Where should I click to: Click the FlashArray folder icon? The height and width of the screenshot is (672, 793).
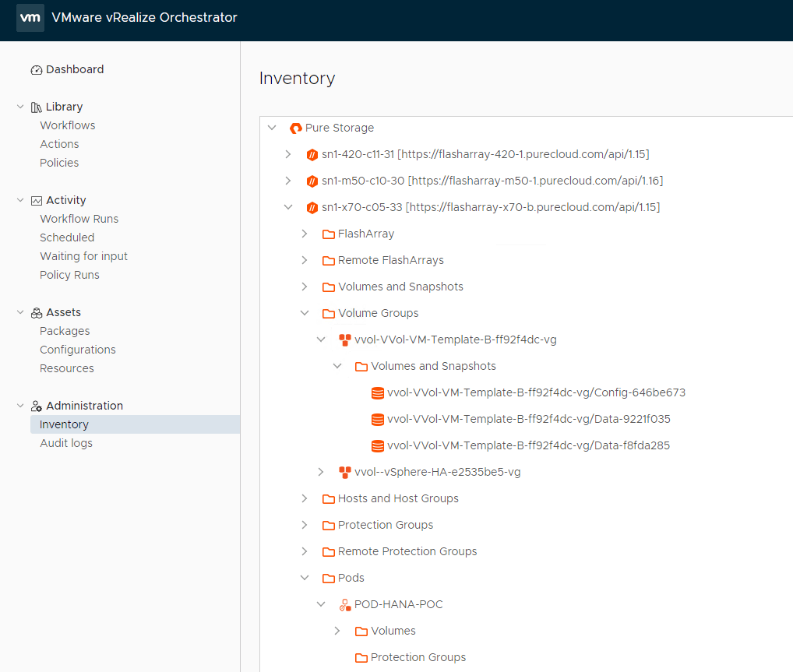(329, 234)
